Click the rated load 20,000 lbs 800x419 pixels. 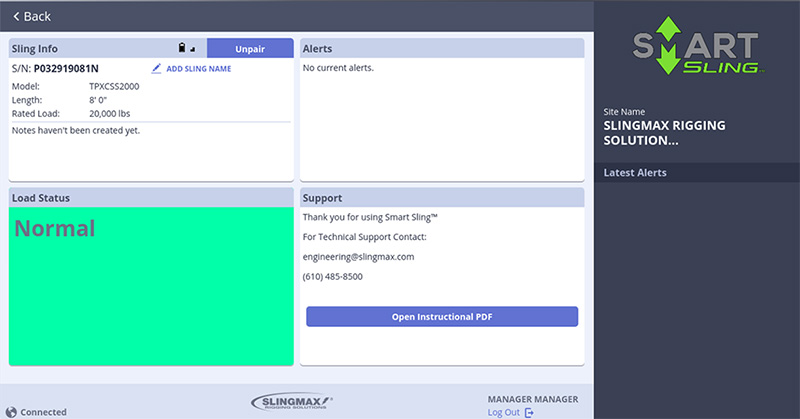click(110, 113)
